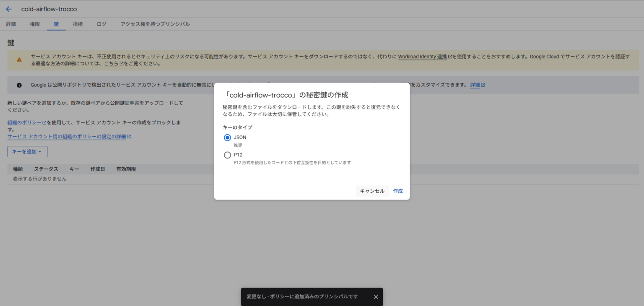Open the キーを追加 dropdown menu
Screen dimensions: 644x306
coord(27,151)
